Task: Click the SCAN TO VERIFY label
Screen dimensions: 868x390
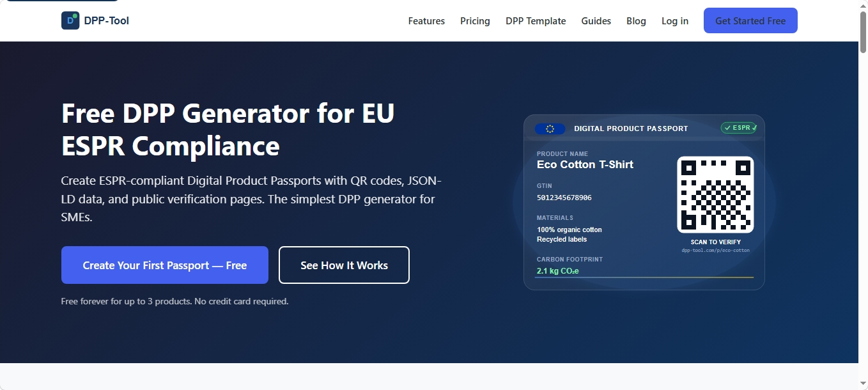Action: pyautogui.click(x=716, y=242)
